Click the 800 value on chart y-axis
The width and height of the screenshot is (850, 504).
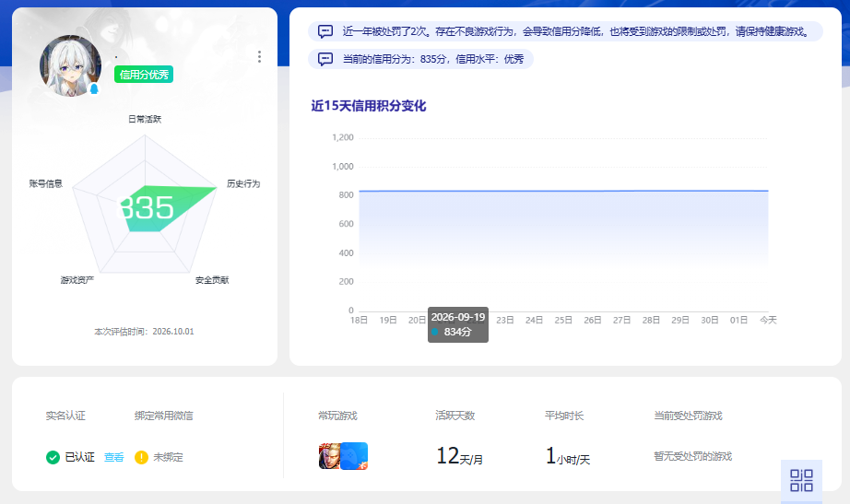tap(346, 195)
